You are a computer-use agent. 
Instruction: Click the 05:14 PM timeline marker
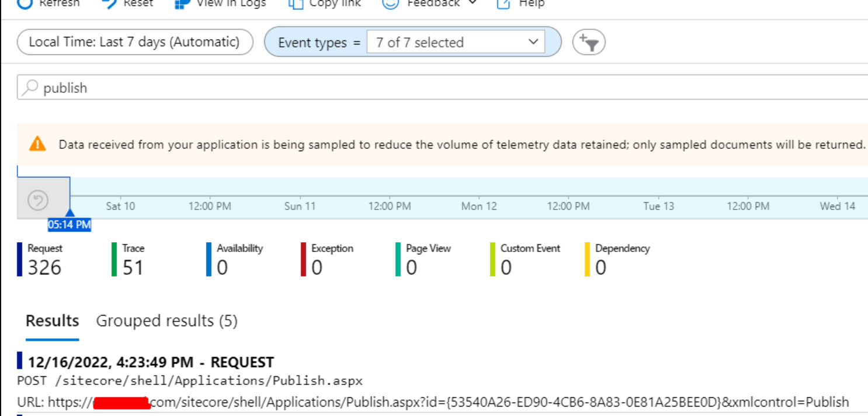tap(70, 224)
